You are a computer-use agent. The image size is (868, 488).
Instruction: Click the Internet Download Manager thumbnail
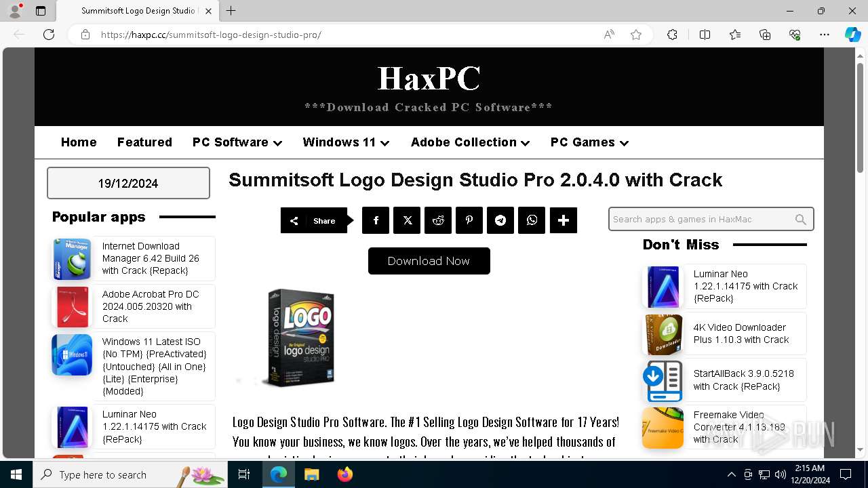pos(72,259)
